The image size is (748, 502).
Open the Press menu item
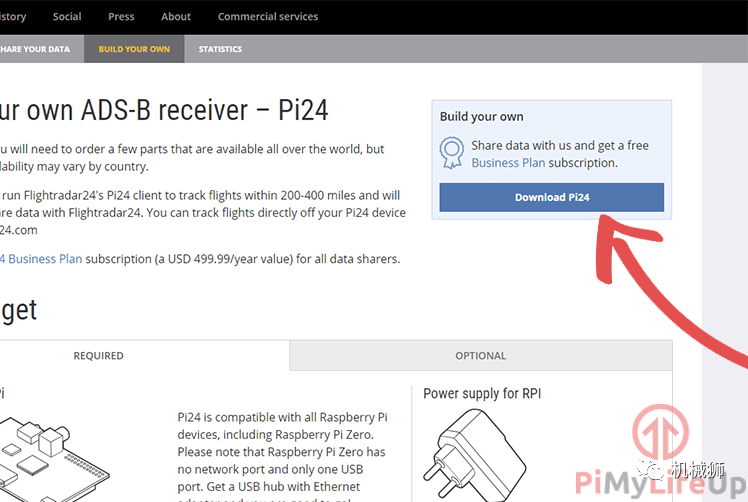coord(121,17)
